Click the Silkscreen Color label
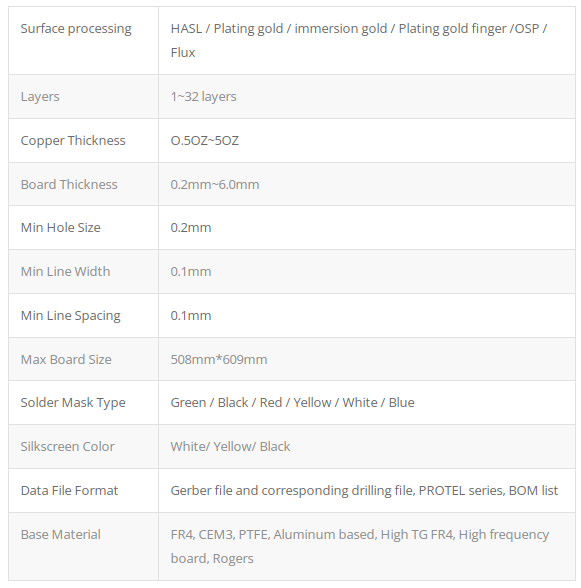Viewport: 581px width, 588px height. coord(68,447)
